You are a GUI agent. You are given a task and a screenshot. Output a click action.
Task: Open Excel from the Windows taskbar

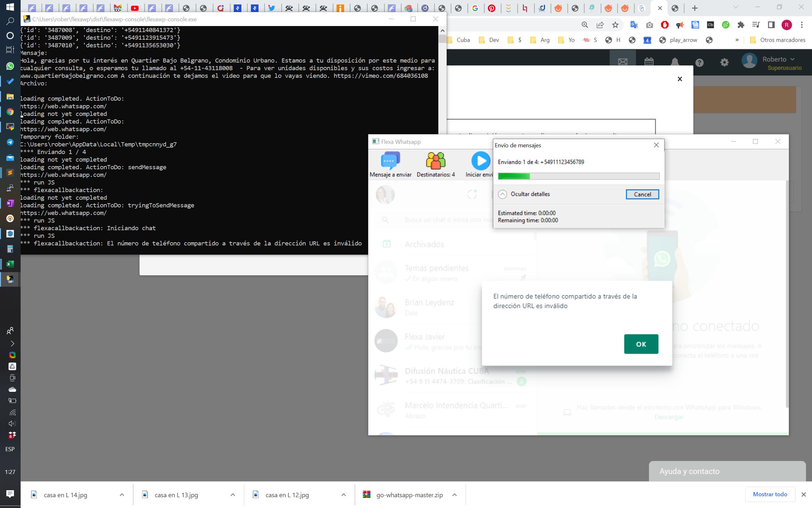click(10, 264)
